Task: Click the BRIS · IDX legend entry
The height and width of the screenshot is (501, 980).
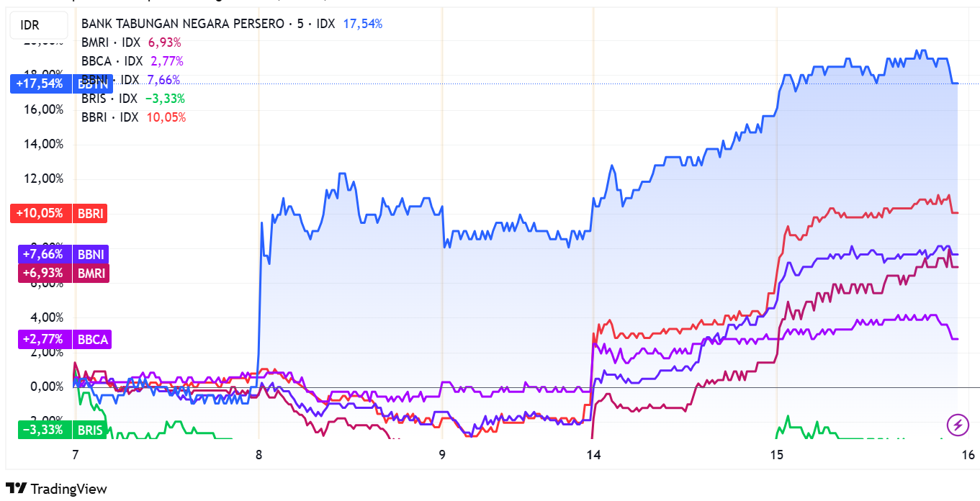Action: tap(110, 99)
